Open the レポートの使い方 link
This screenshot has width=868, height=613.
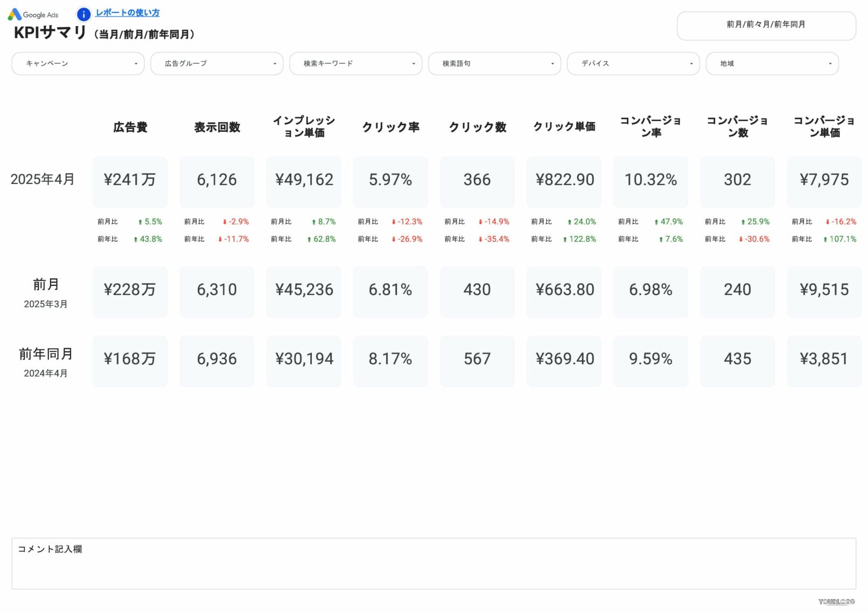click(x=127, y=13)
